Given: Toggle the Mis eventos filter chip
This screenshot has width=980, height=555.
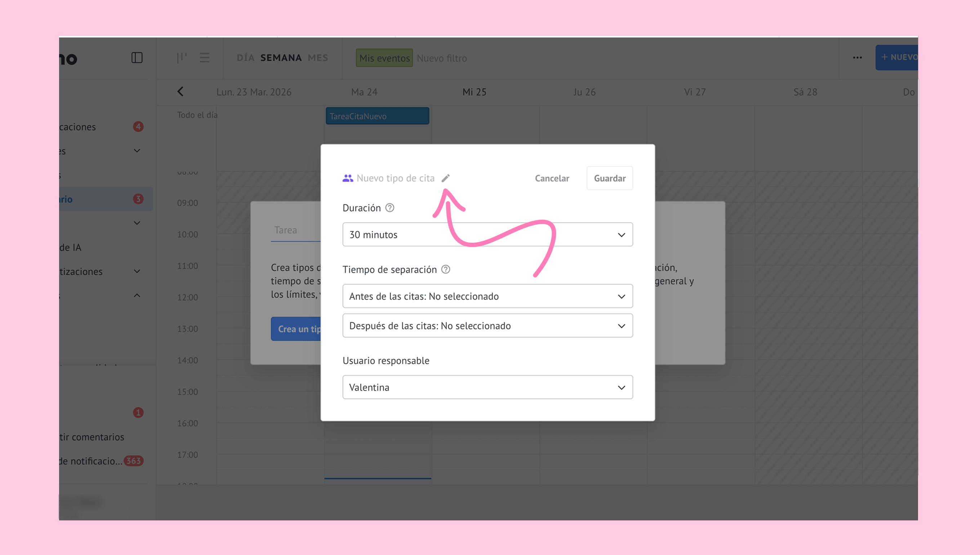Looking at the screenshot, I should (384, 58).
